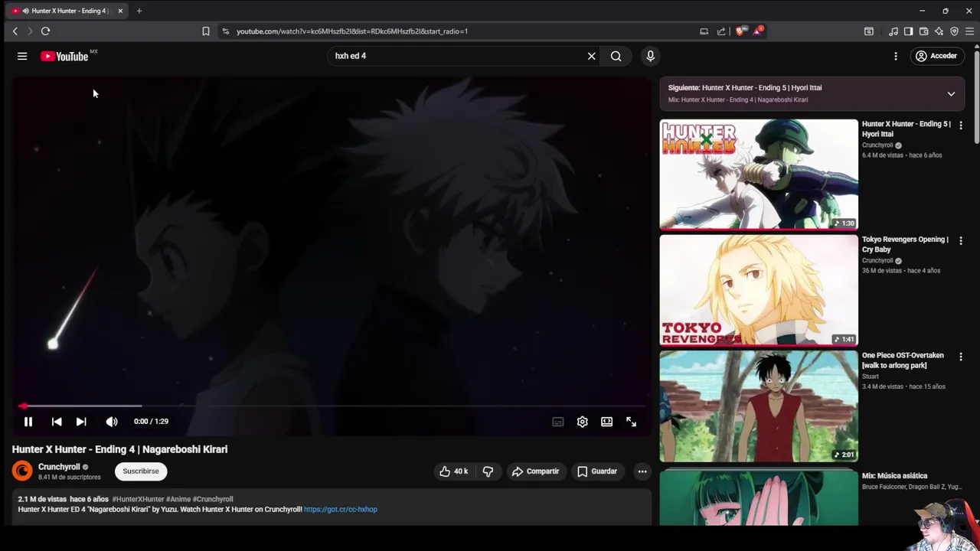980x551 pixels.
Task: Open Leo AI sparkle icon
Action: click(939, 31)
